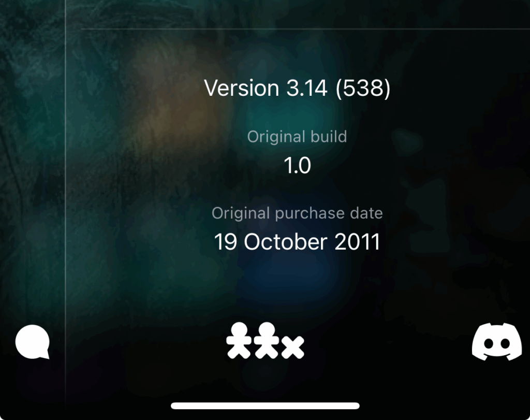Click the left sidebar strip above chat icon
The width and height of the screenshot is (530, 420).
(x=32, y=159)
